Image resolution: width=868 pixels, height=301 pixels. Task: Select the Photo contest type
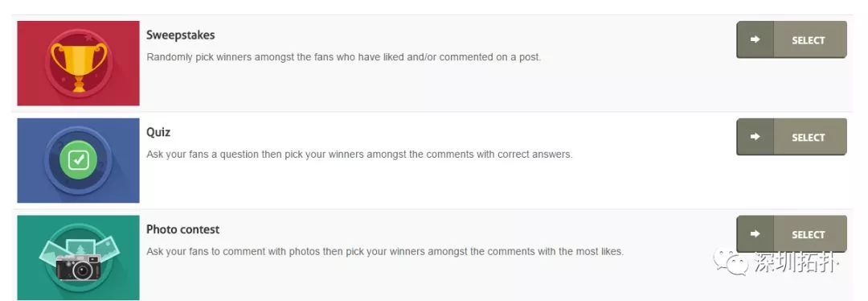pos(792,234)
